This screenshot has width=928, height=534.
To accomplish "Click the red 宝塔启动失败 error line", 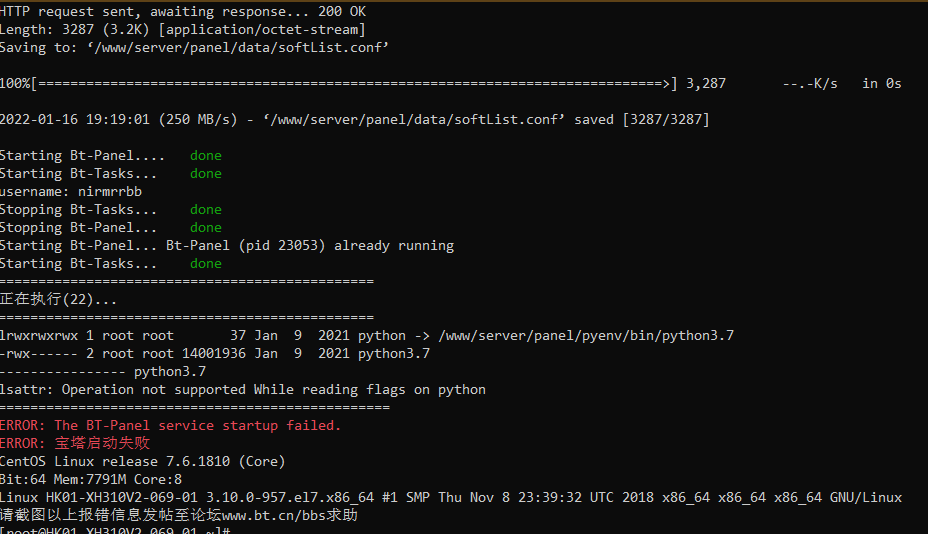I will 75,443.
